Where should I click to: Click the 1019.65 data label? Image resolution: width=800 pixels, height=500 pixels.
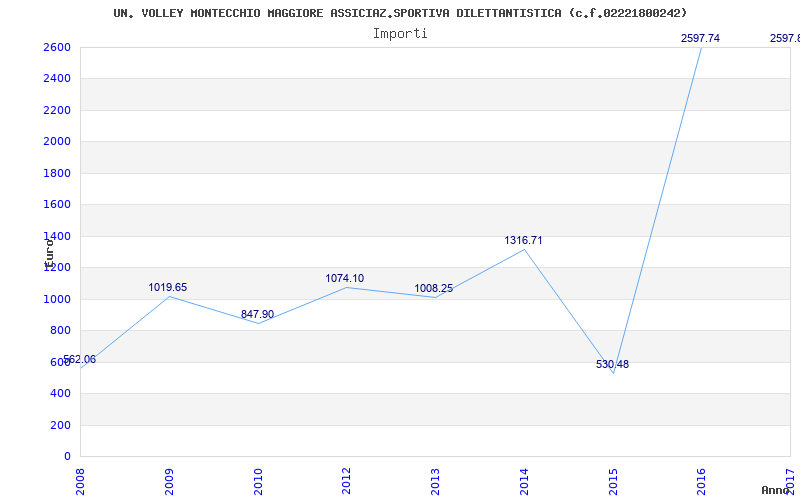[167, 288]
